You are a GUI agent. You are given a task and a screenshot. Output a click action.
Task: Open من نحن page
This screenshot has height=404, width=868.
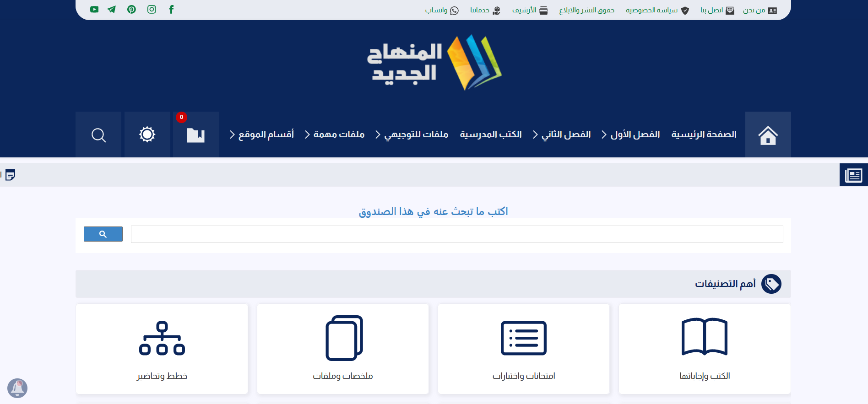click(760, 10)
